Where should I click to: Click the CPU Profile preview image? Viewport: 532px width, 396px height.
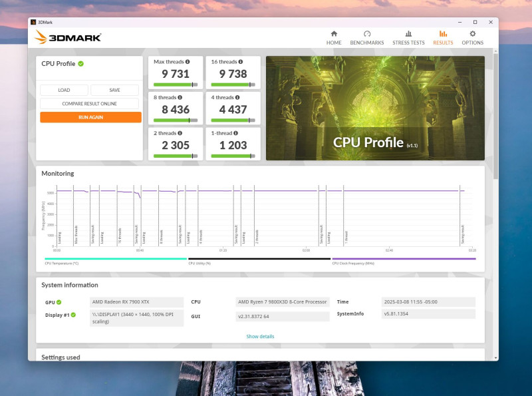click(x=375, y=108)
